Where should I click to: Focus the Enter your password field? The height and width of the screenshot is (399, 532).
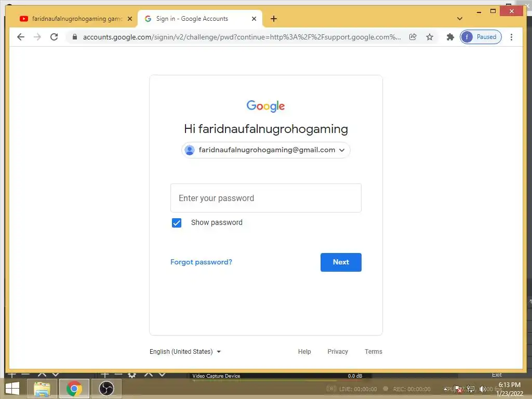tap(266, 198)
